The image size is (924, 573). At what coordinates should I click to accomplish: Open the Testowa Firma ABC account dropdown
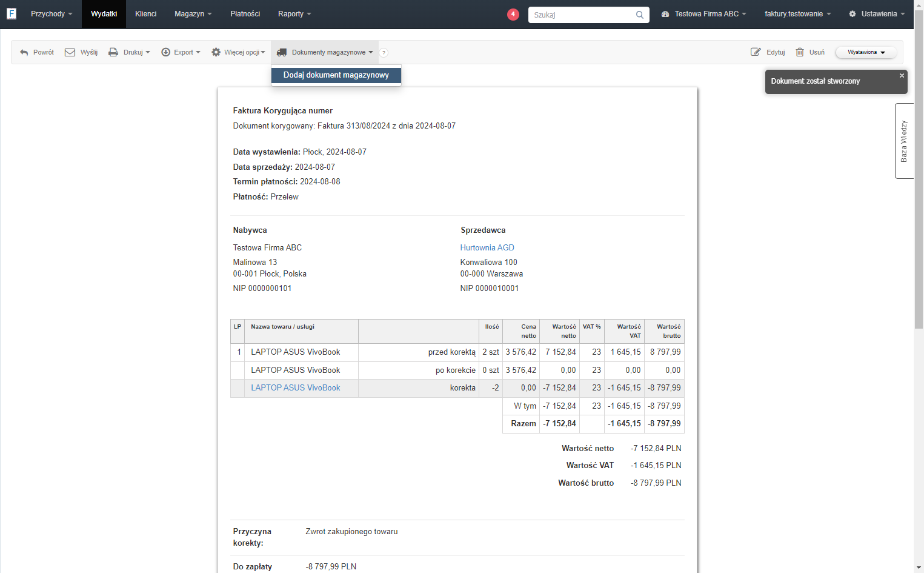tap(704, 14)
